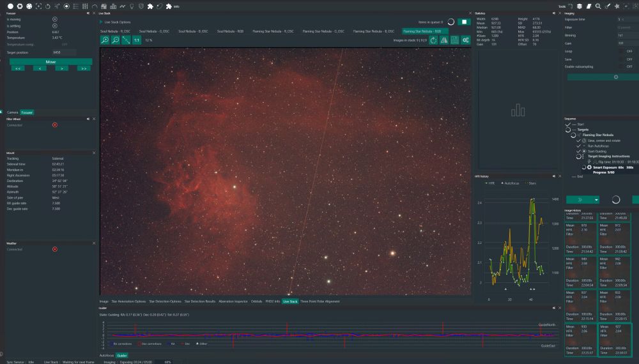The image size is (639, 364).
Task: Click the save stack floppy disk icon
Action: point(454,40)
